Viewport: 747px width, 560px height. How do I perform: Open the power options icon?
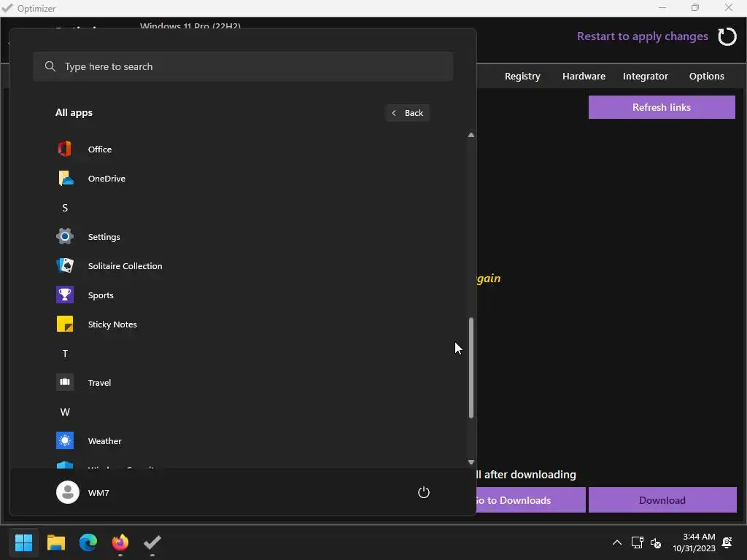[x=424, y=492]
